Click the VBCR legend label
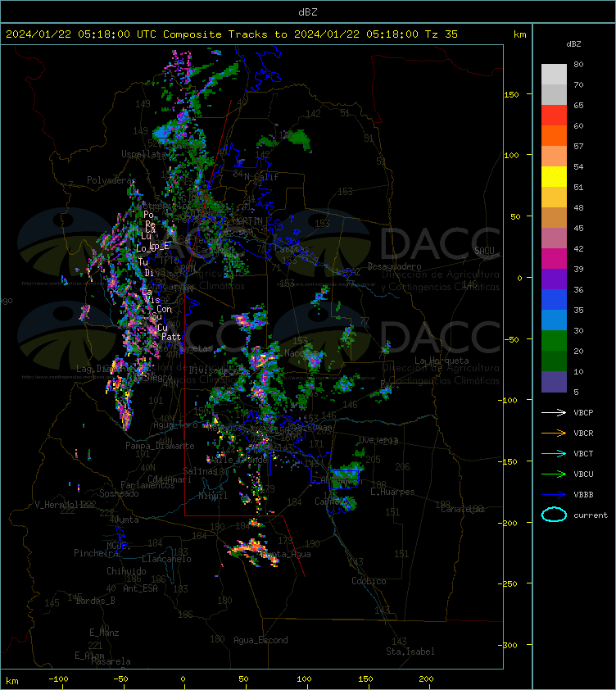Viewport: 616px width, 690px height. tap(583, 433)
